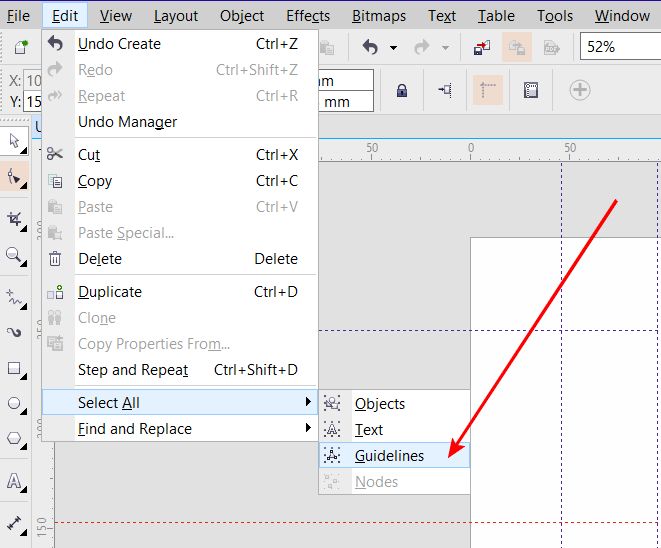This screenshot has width=661, height=548.
Task: Select the Zoom magnifier tool
Action: click(x=14, y=255)
